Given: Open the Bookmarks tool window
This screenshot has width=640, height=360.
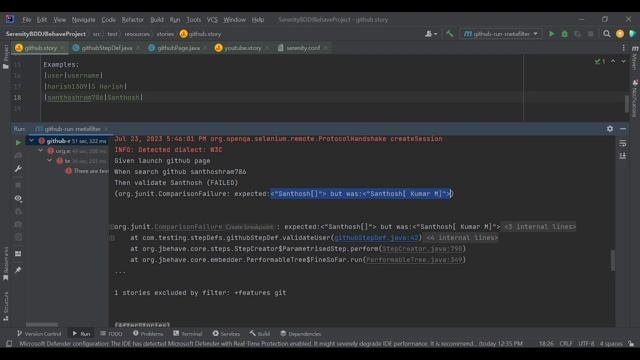Looking at the screenshot, I should pos(6,263).
